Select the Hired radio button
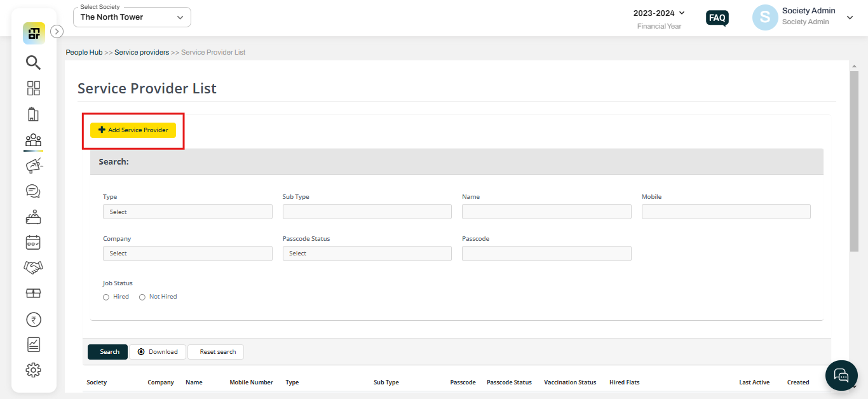This screenshot has height=399, width=868. point(105,297)
